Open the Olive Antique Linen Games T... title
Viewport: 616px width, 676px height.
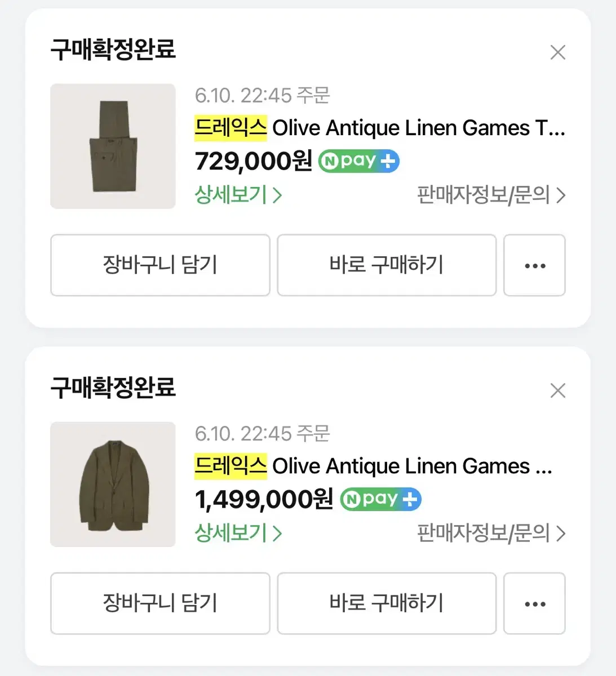pos(418,128)
